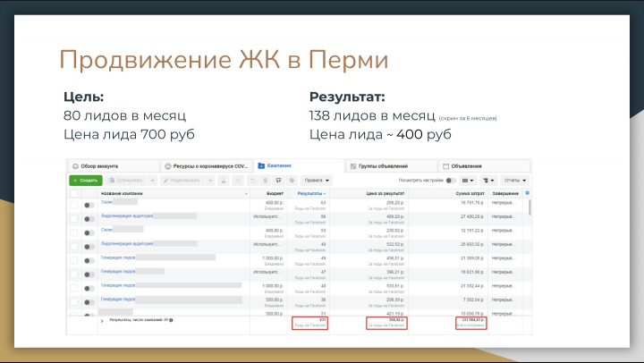Sort by the Результаты column header
644x363 pixels.
(311, 193)
